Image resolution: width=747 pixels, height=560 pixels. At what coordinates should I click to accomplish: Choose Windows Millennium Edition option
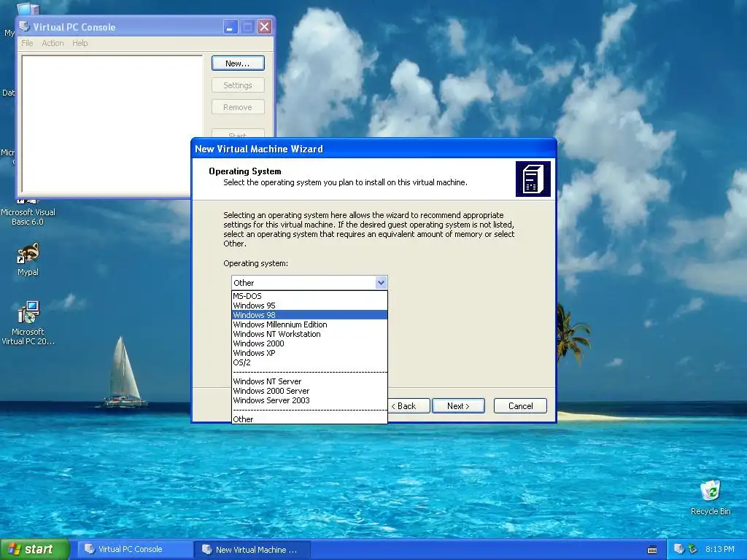click(309, 324)
